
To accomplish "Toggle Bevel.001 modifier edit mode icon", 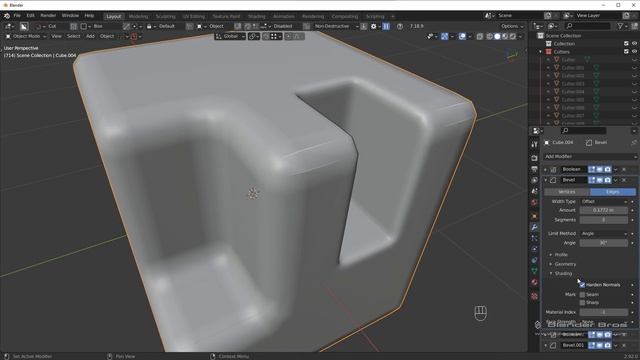I will pyautogui.click(x=592, y=345).
